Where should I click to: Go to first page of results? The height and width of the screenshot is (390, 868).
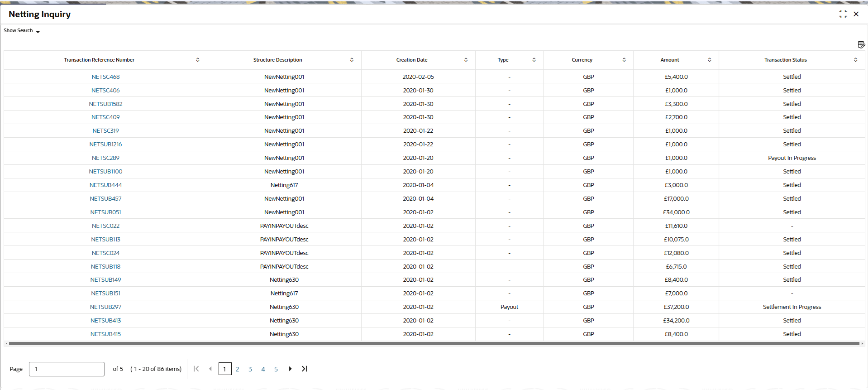coord(196,369)
